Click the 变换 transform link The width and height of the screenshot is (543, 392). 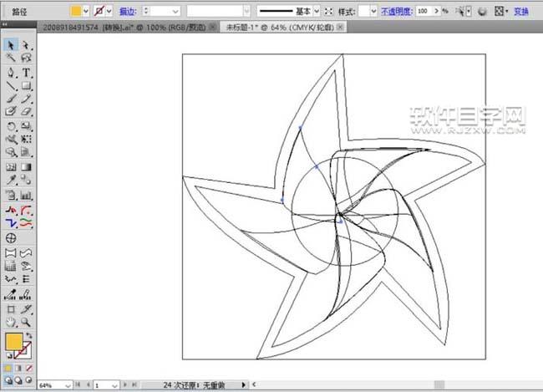tap(521, 13)
